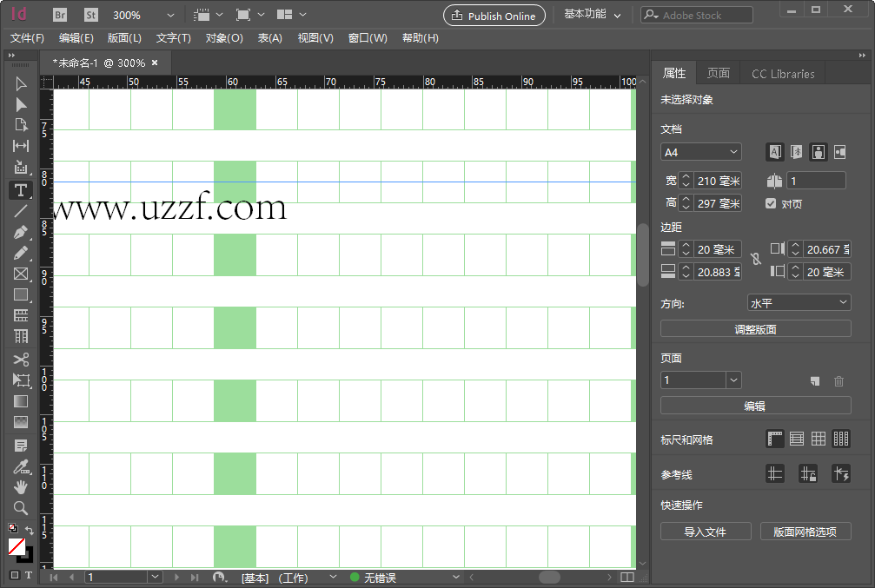Click the Publish Online button
The image size is (875, 588).
click(x=494, y=16)
